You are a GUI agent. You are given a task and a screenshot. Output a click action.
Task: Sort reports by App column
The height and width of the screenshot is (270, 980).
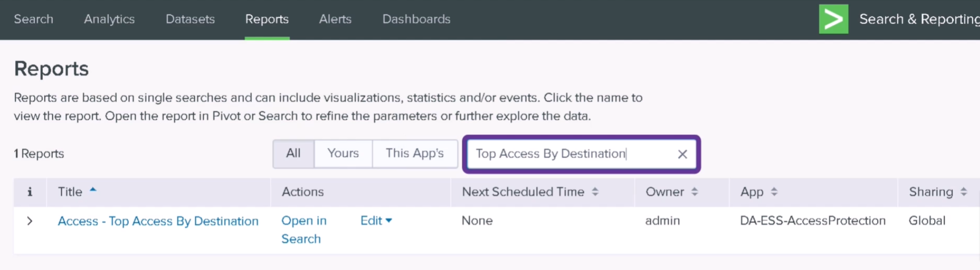pos(774,192)
